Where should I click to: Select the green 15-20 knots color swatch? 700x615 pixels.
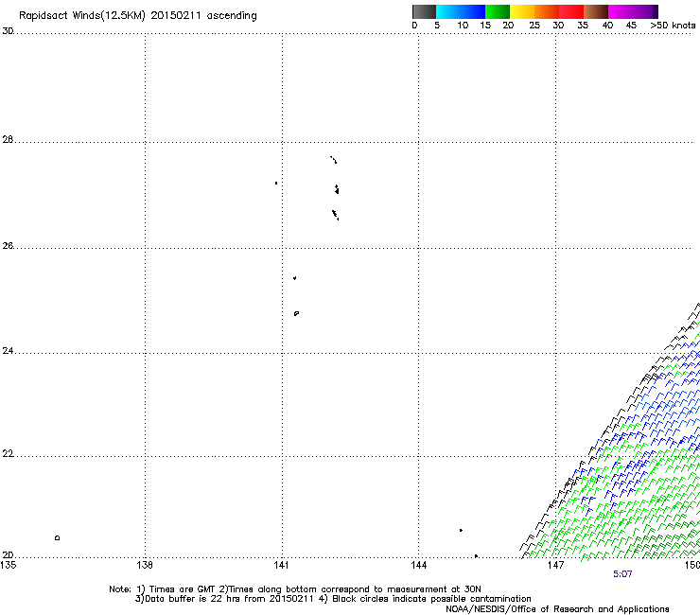(x=498, y=11)
